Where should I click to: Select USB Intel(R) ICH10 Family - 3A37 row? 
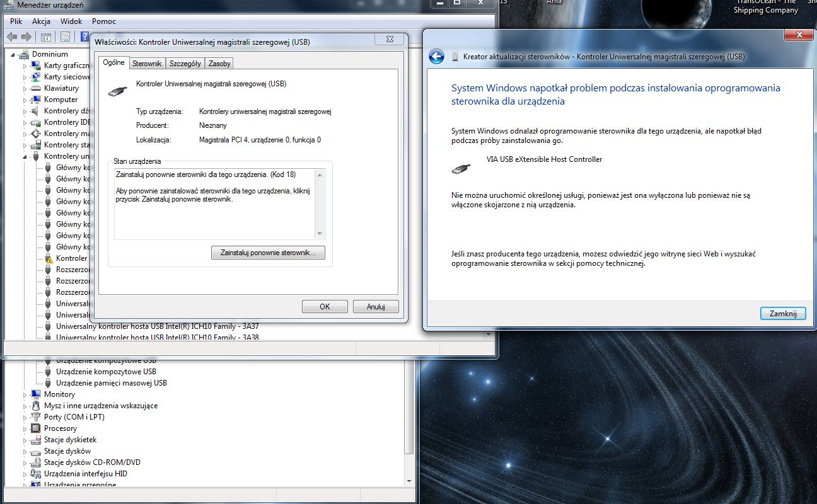[x=158, y=326]
